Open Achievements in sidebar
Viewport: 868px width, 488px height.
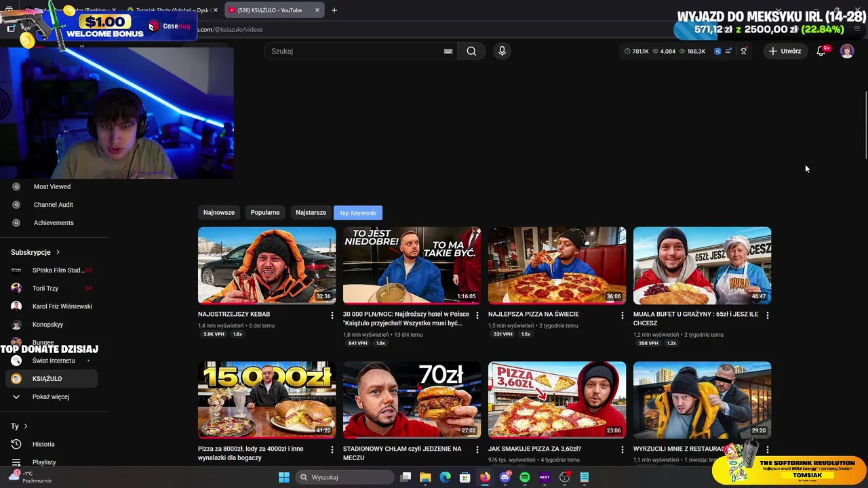coord(52,222)
